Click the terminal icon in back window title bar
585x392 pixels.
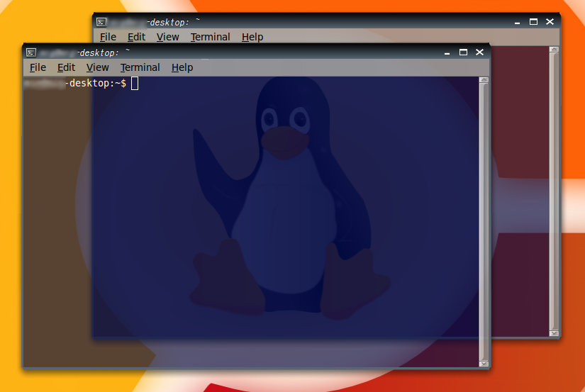pos(101,22)
